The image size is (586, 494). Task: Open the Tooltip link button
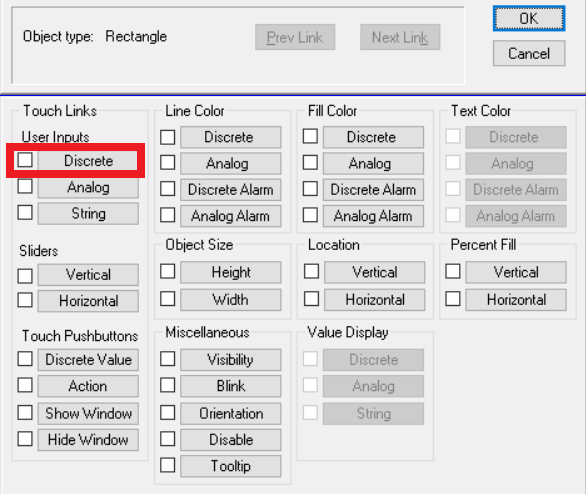231,466
